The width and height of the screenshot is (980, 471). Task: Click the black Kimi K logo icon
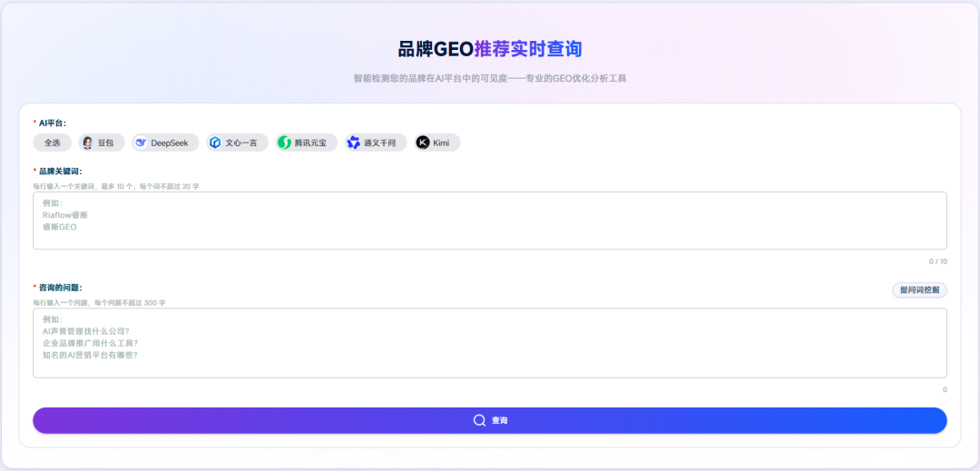coord(423,142)
